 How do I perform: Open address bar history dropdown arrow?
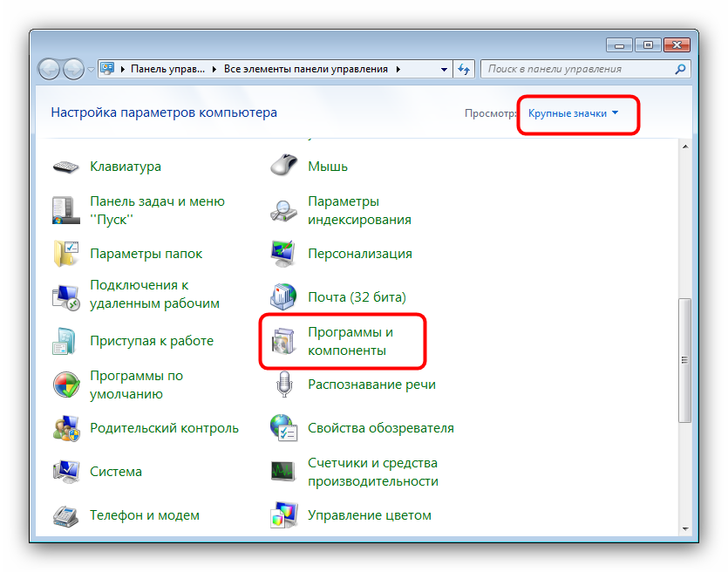click(x=444, y=69)
